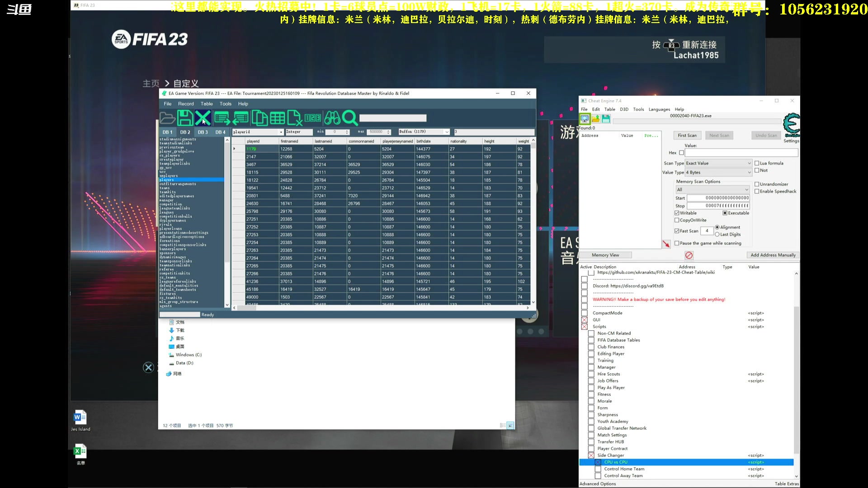
Task: Click the Cheat Engine scan value input field
Action: (x=741, y=153)
